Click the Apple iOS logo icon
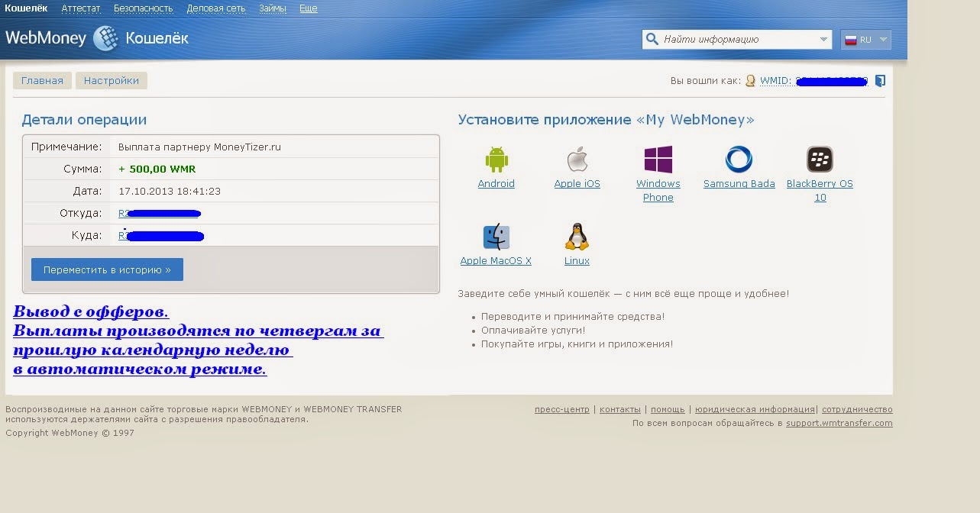This screenshot has width=980, height=513. coord(577,160)
